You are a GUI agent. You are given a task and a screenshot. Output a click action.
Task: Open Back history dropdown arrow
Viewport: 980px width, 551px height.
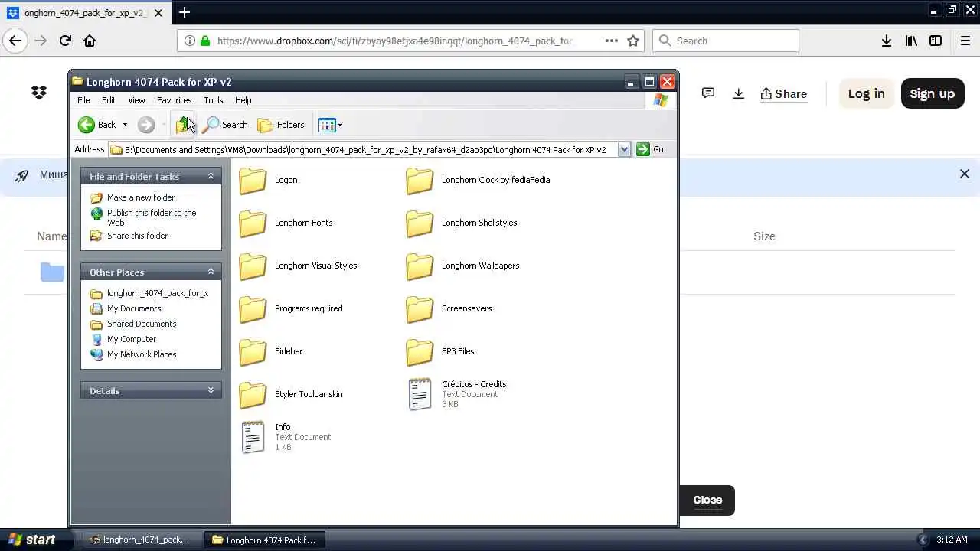click(x=125, y=125)
